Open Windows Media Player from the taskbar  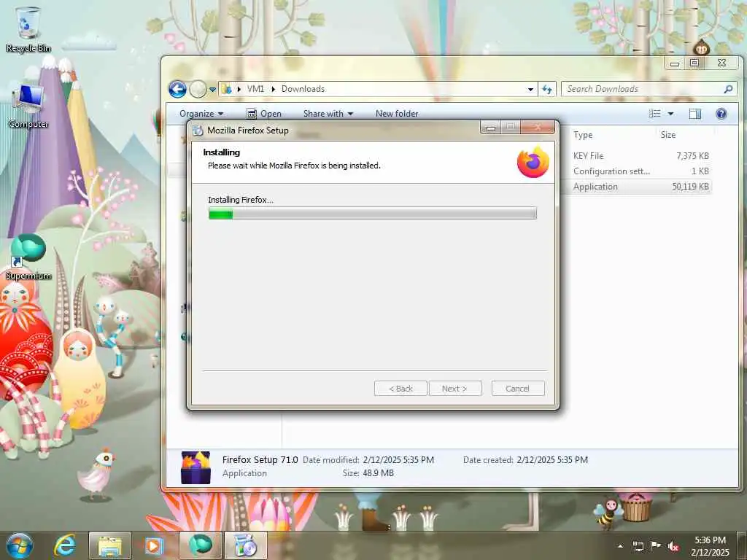click(154, 545)
